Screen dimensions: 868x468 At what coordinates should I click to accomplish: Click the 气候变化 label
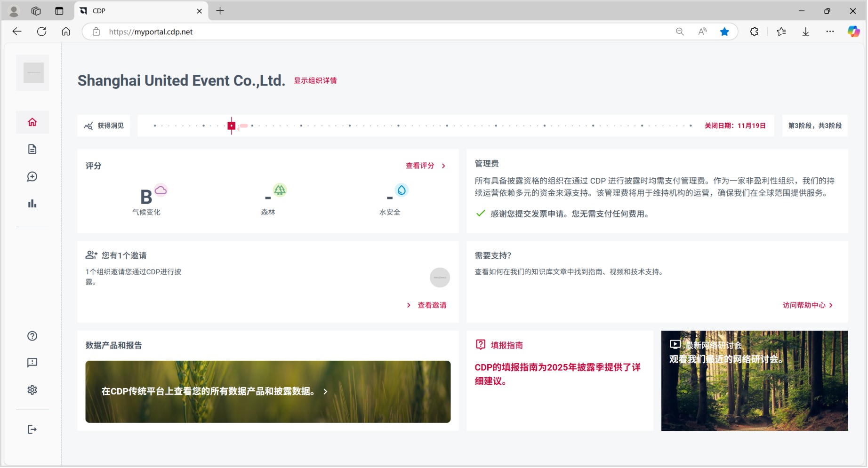click(x=146, y=213)
